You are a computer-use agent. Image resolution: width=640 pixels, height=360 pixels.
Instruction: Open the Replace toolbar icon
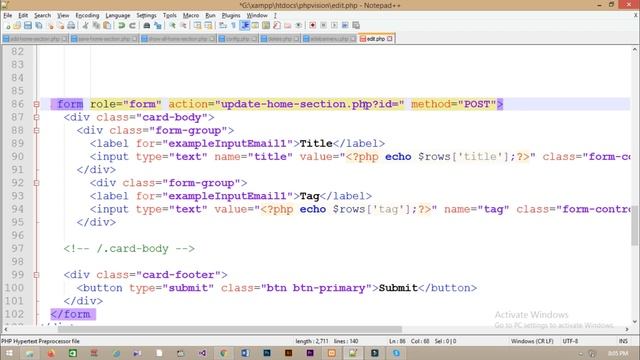pyautogui.click(x=158, y=26)
